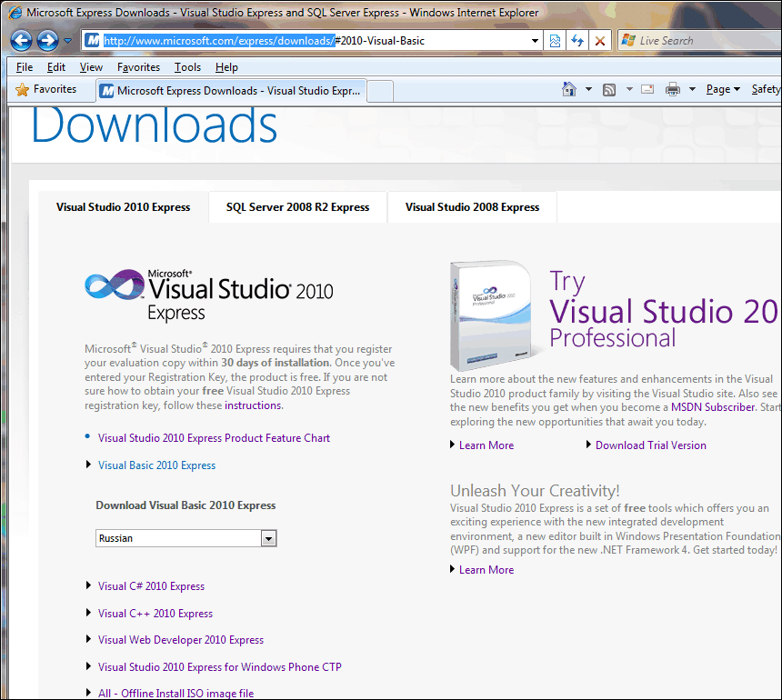The image size is (782, 700).
Task: Go back with the browser Back arrow
Action: pyautogui.click(x=21, y=41)
